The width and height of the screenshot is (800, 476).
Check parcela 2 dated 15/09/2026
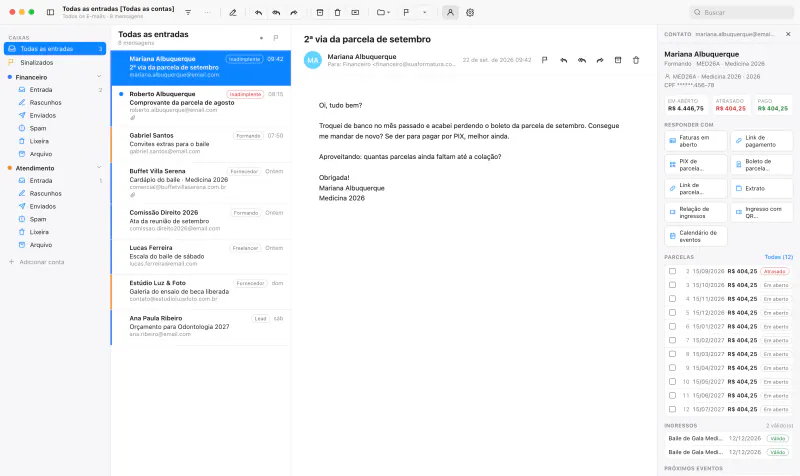point(672,271)
